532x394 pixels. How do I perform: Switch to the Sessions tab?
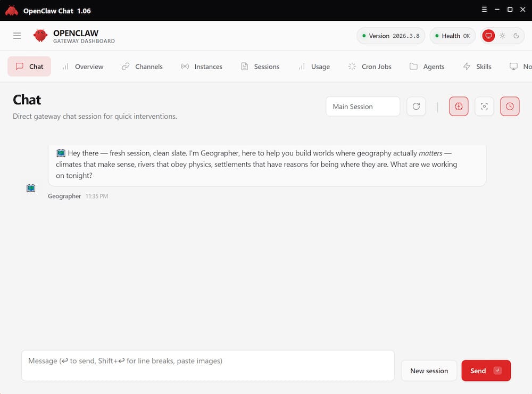260,66
